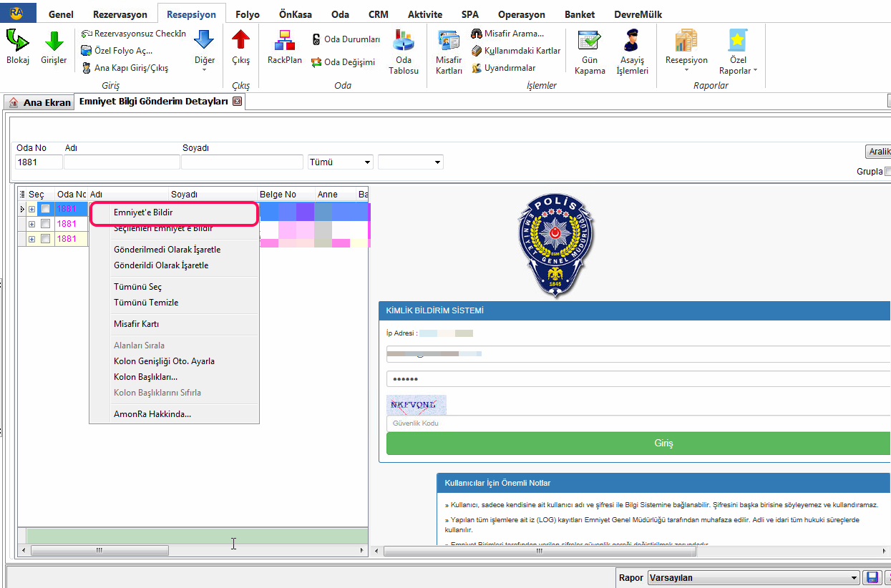891x588 pixels.
Task: Start Rezervasyonsuz CheckIn
Action: click(134, 34)
